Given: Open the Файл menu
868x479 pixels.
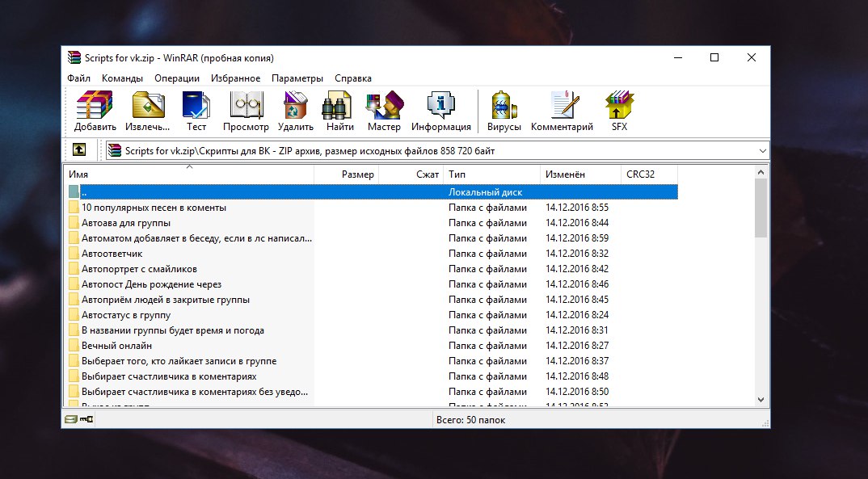Looking at the screenshot, I should click(x=78, y=78).
